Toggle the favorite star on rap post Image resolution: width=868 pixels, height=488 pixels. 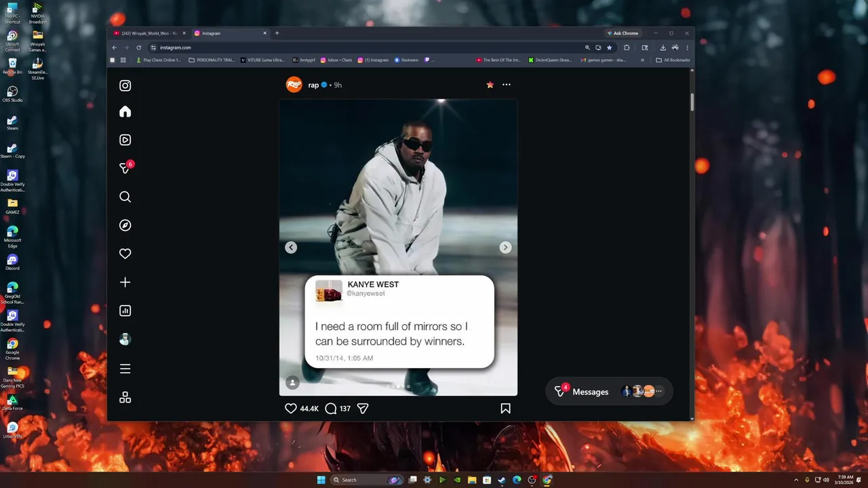click(490, 85)
